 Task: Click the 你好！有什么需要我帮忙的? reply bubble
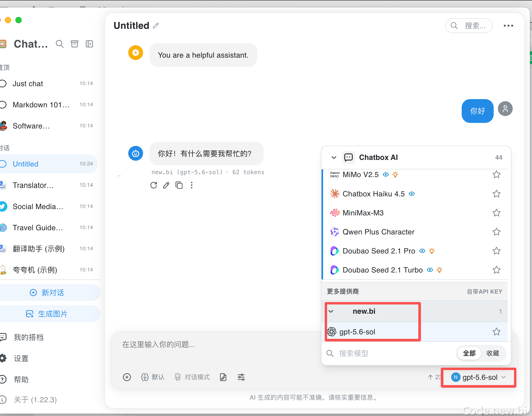coord(206,153)
